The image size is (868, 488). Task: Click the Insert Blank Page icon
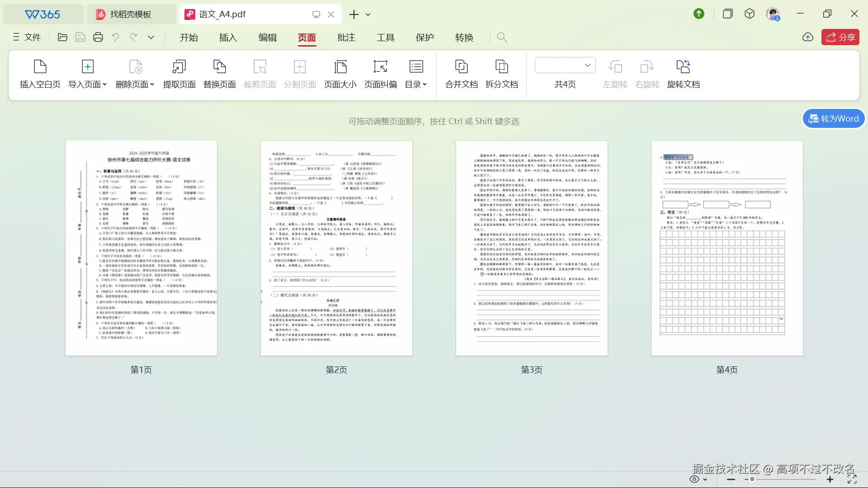(40, 67)
